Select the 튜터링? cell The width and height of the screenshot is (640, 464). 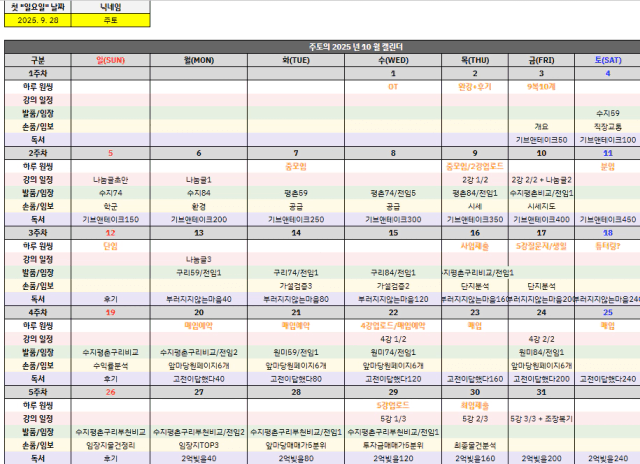coord(608,246)
